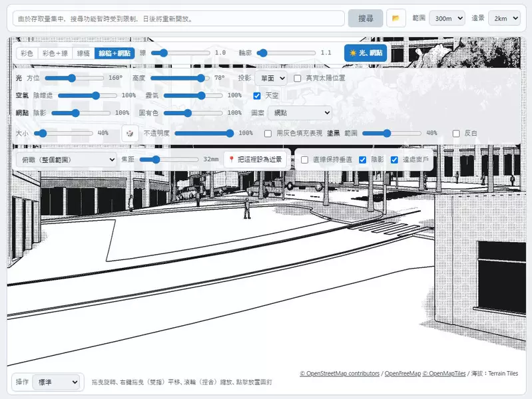Screen dimensions: 532x399
Task: Click the 大小 dot size slider
Action: (63, 133)
